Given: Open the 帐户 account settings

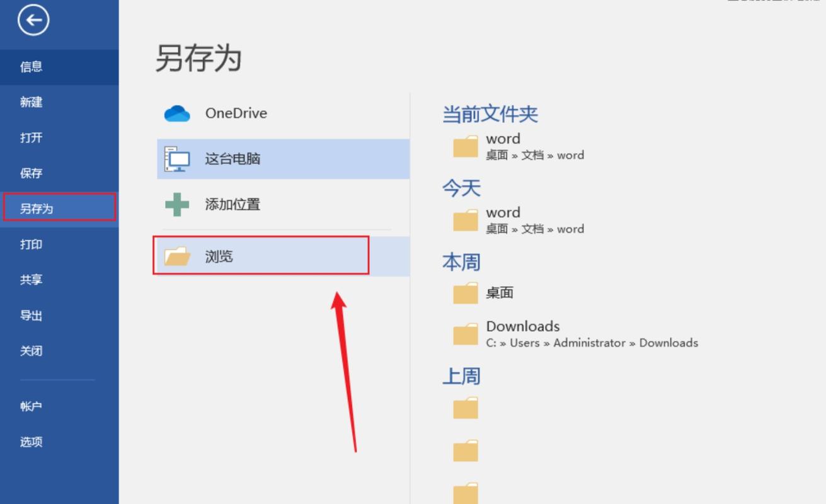Looking at the screenshot, I should point(30,406).
